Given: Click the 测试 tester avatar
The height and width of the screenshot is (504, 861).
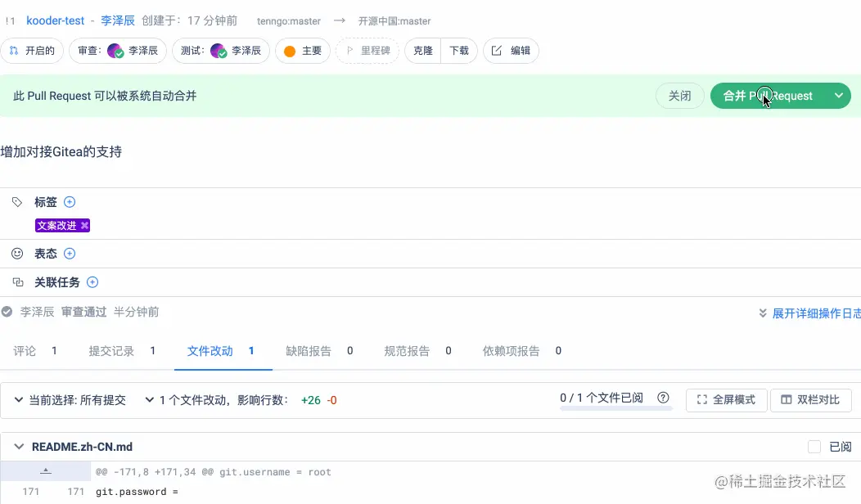Looking at the screenshot, I should tap(218, 51).
